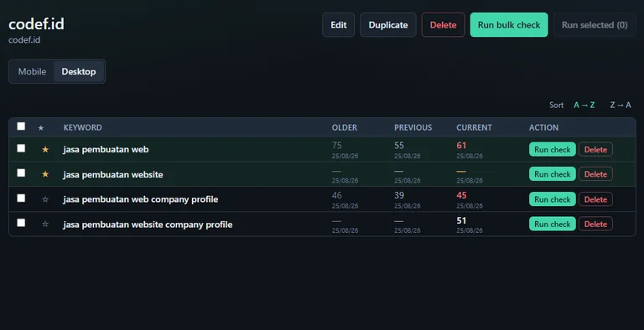This screenshot has width=644, height=330.
Task: Click the OLDER column header
Action: [x=344, y=127]
